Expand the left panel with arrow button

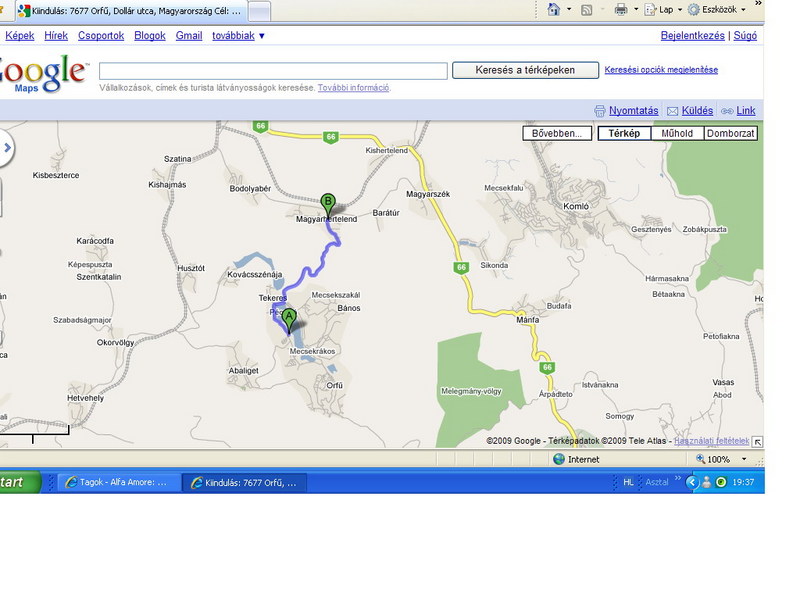tap(6, 149)
